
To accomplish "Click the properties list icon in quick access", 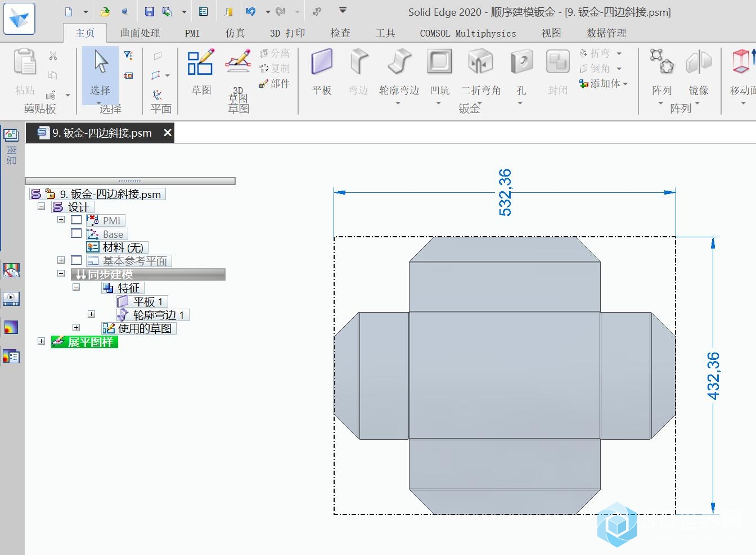I will pos(204,12).
